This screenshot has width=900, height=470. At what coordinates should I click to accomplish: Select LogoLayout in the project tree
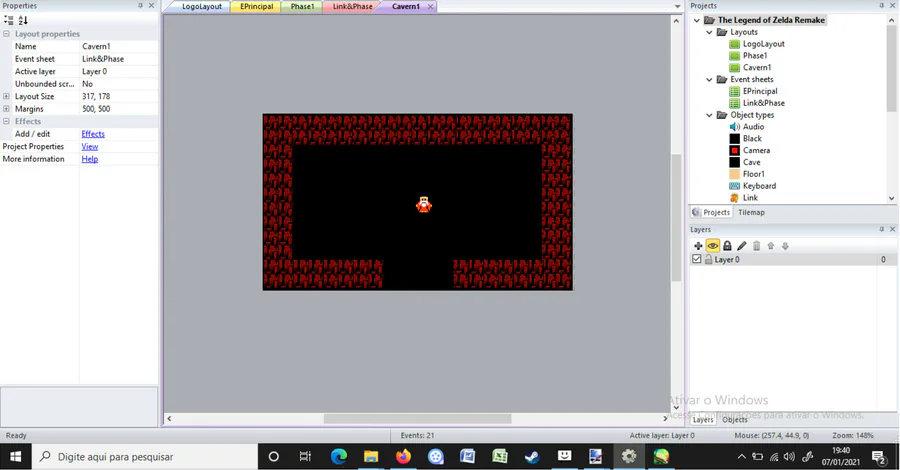[763, 44]
